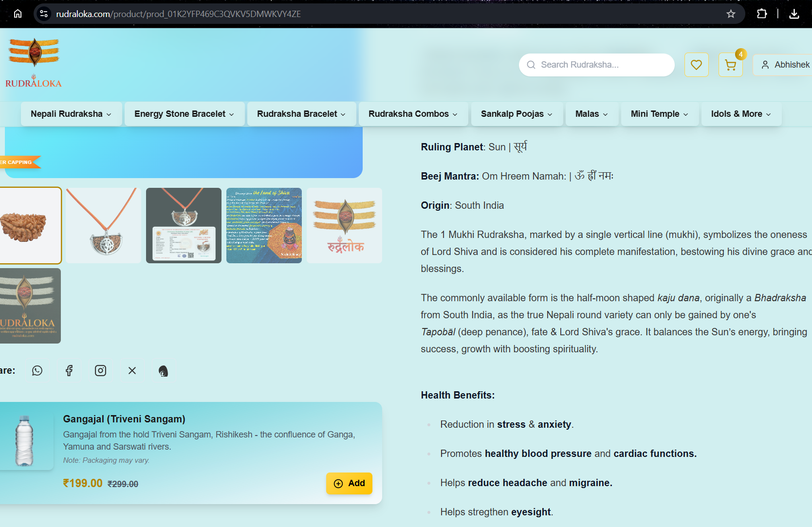Click the last share icon after X
812x527 pixels.
(163, 371)
